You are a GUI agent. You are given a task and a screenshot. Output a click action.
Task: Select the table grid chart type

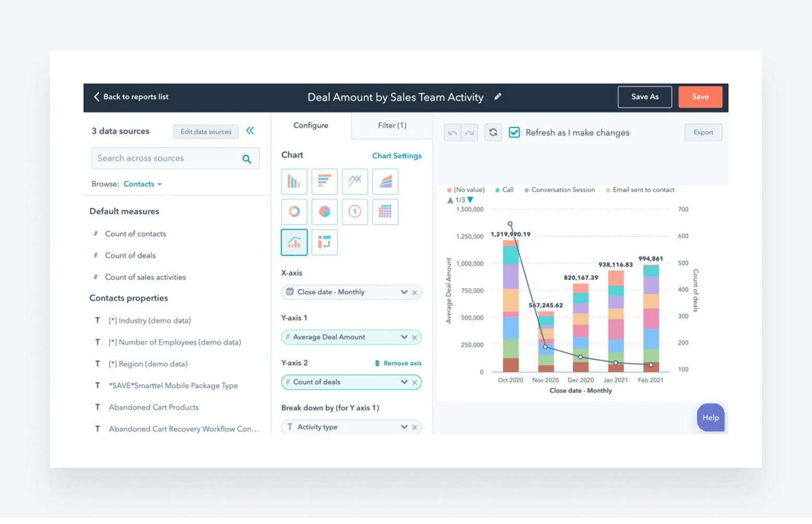pos(386,212)
